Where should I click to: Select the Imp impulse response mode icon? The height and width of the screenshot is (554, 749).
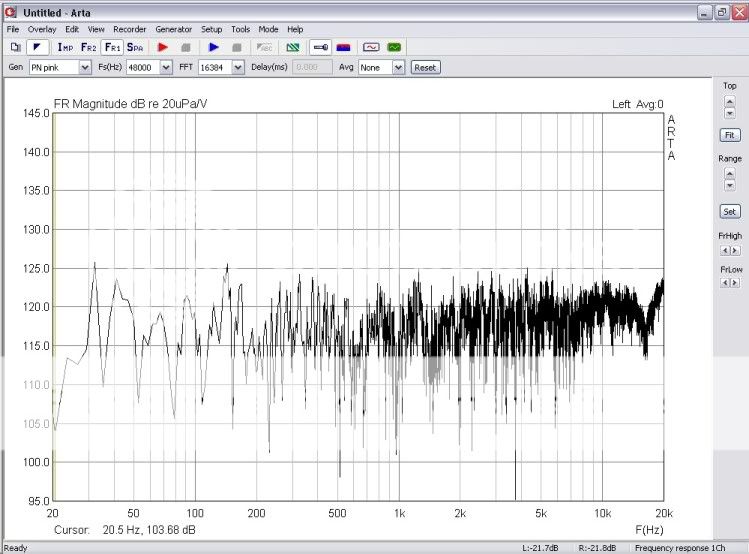coord(65,47)
